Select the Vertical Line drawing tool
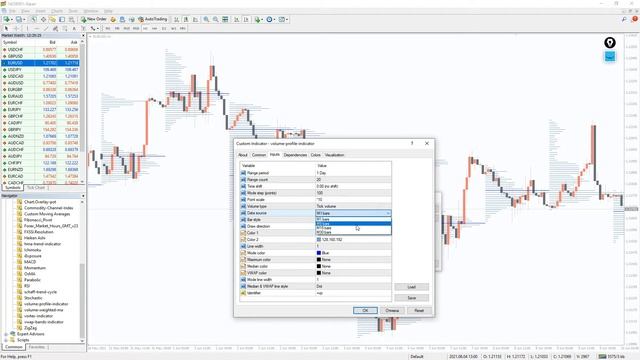 (x=27, y=29)
